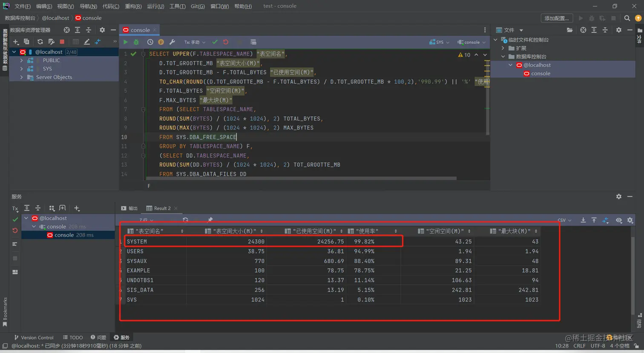Click the CRLF line separator in status bar
Viewport: 644px width, 353px height.
click(x=579, y=346)
